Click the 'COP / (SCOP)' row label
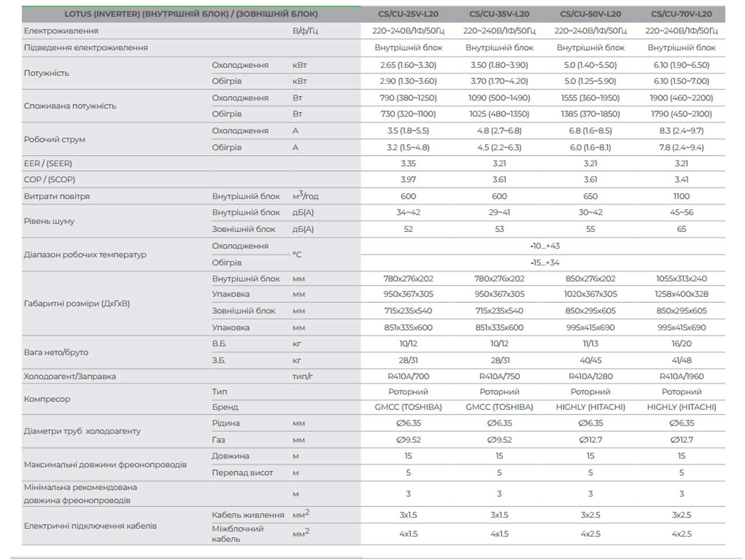Image resolution: width=745 pixels, height=560 pixels. [x=49, y=180]
